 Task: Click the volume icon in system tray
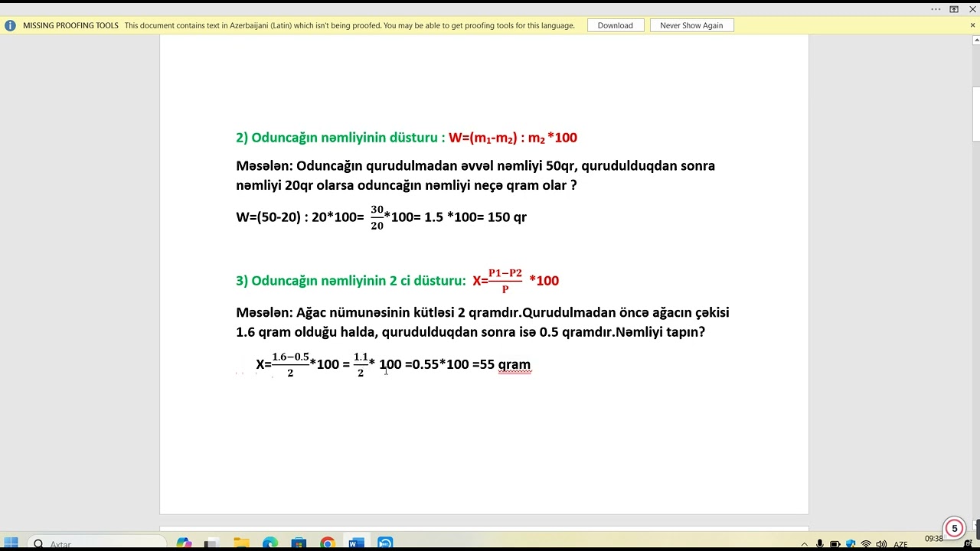pos(881,544)
